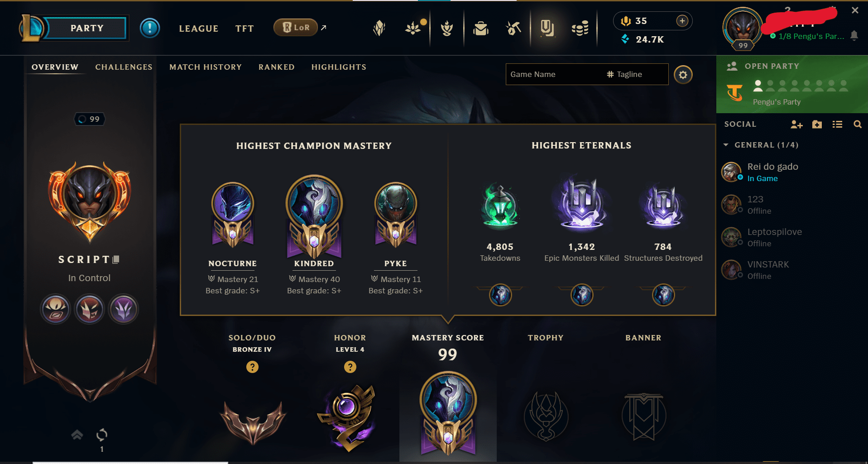Click the plus button to buy RP
Viewport: 868px width, 464px height.
(x=682, y=21)
